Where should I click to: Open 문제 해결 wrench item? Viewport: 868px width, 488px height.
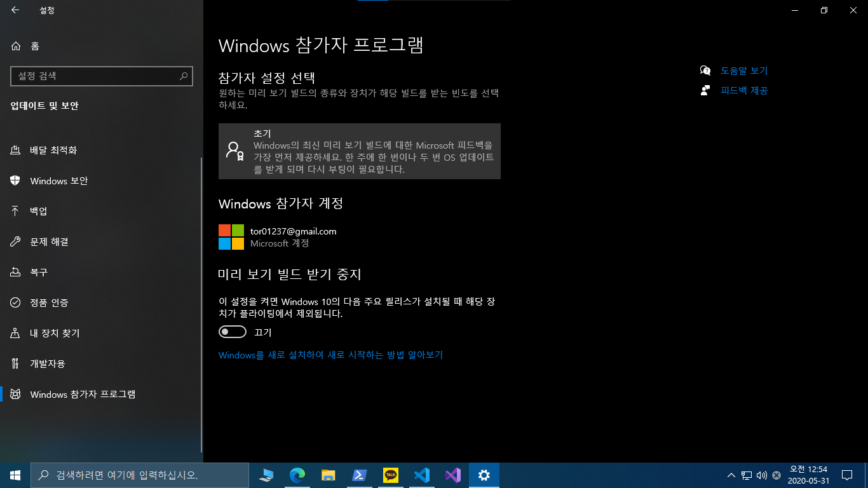click(102, 241)
